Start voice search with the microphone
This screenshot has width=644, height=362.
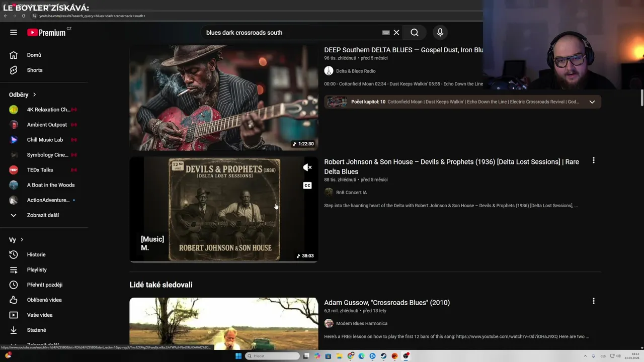[x=440, y=32]
